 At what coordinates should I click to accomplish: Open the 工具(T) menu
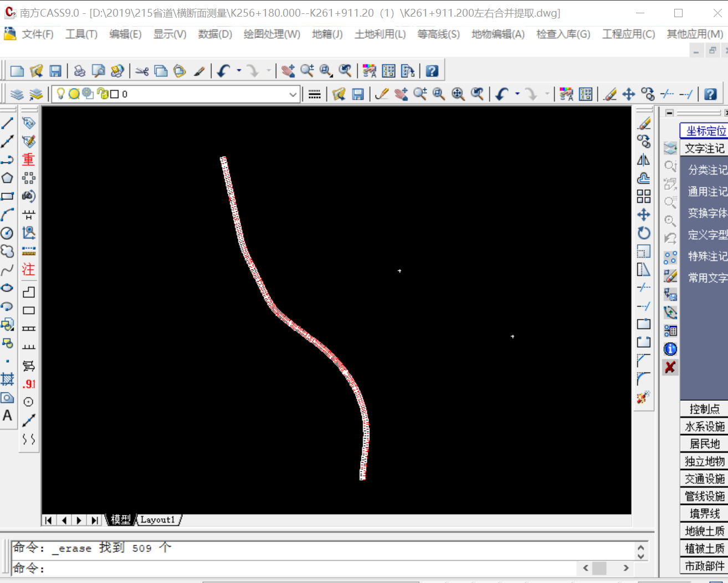(x=81, y=34)
